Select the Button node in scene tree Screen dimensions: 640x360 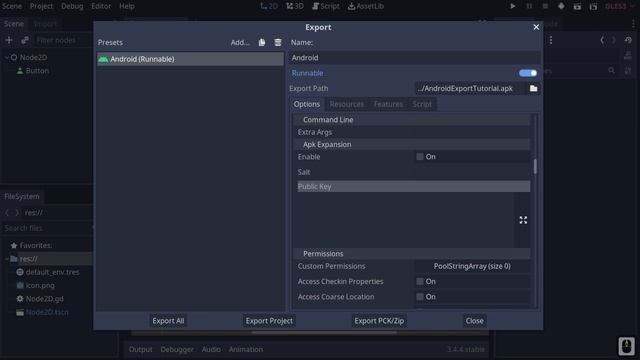pyautogui.click(x=37, y=71)
